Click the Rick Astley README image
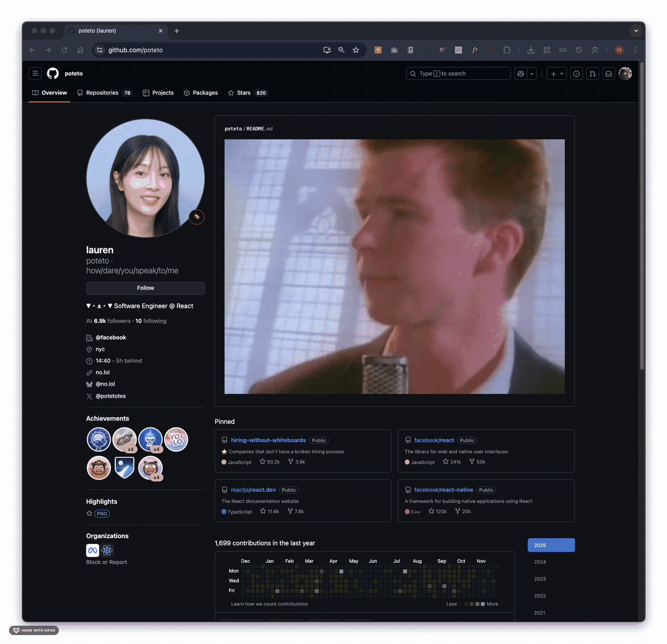 click(394, 266)
